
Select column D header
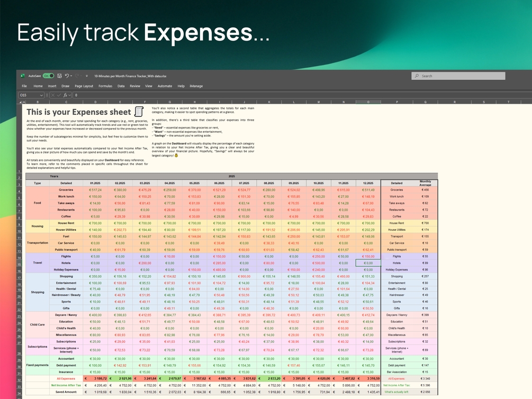click(95, 102)
